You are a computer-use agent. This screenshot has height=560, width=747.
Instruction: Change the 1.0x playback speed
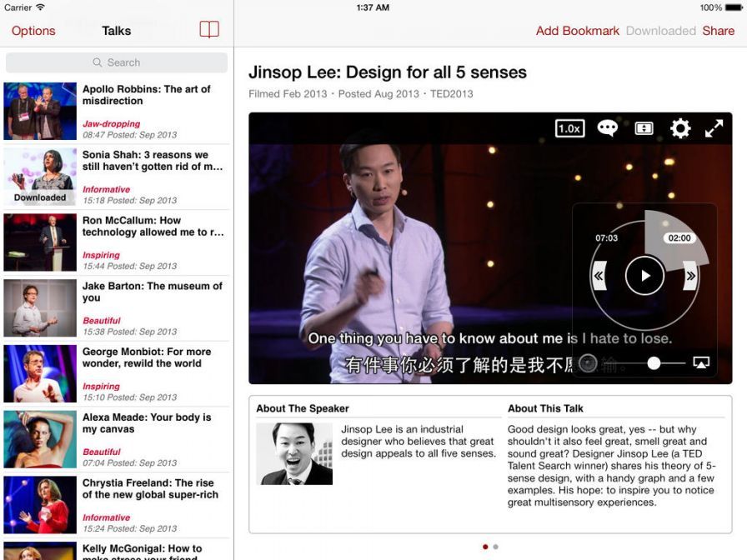click(x=569, y=128)
